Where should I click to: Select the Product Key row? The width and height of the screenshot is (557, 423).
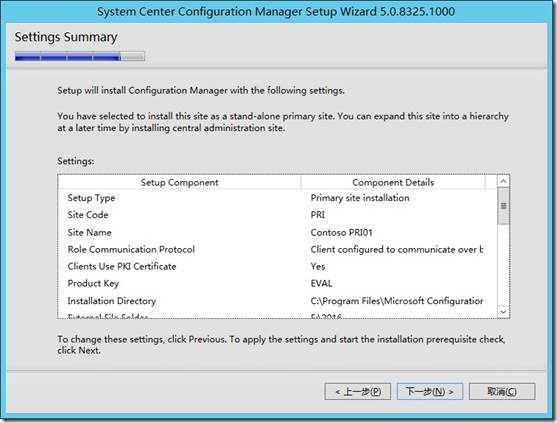tap(278, 283)
